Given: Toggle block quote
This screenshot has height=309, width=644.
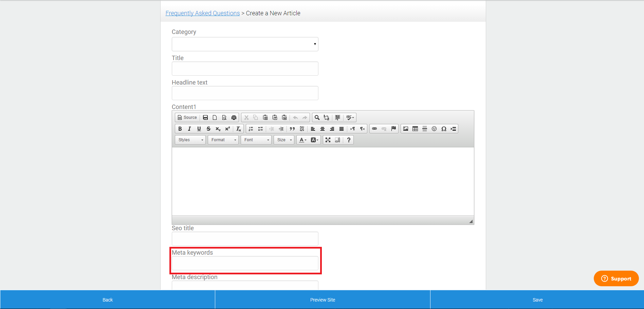Looking at the screenshot, I should tap(292, 129).
